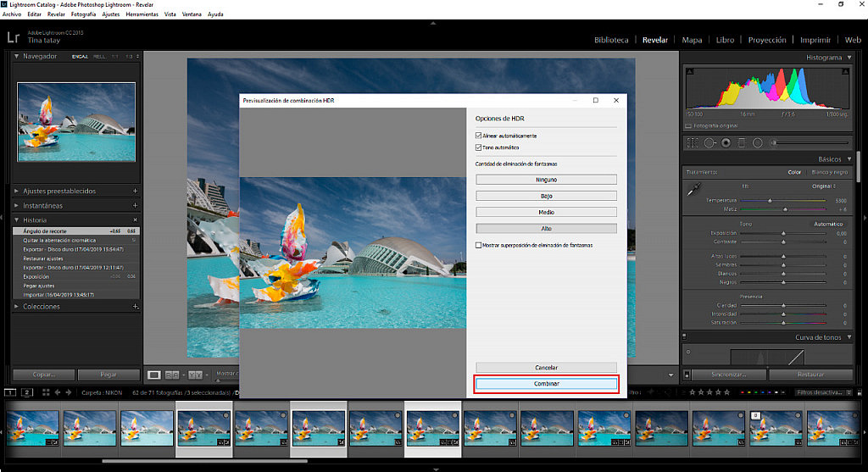Uncheck Alinear automáticamente option

[x=479, y=136]
